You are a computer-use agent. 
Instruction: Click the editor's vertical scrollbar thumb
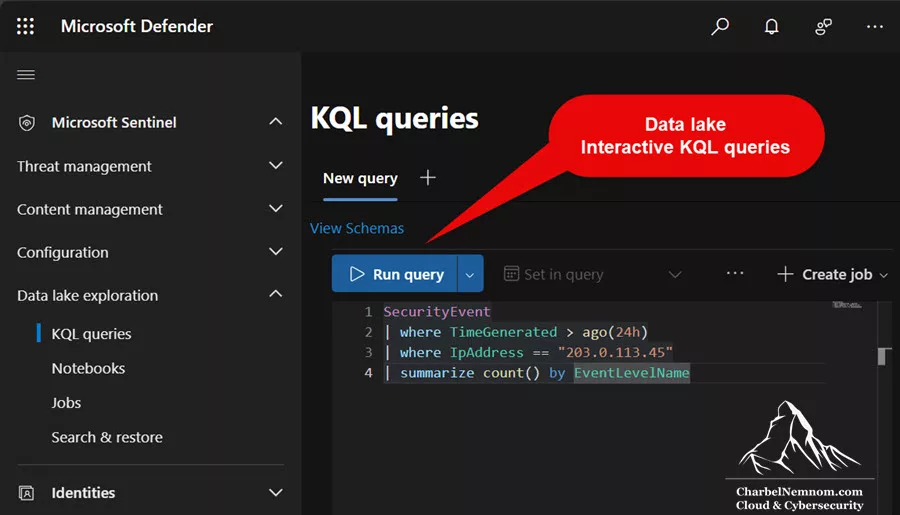[884, 357]
